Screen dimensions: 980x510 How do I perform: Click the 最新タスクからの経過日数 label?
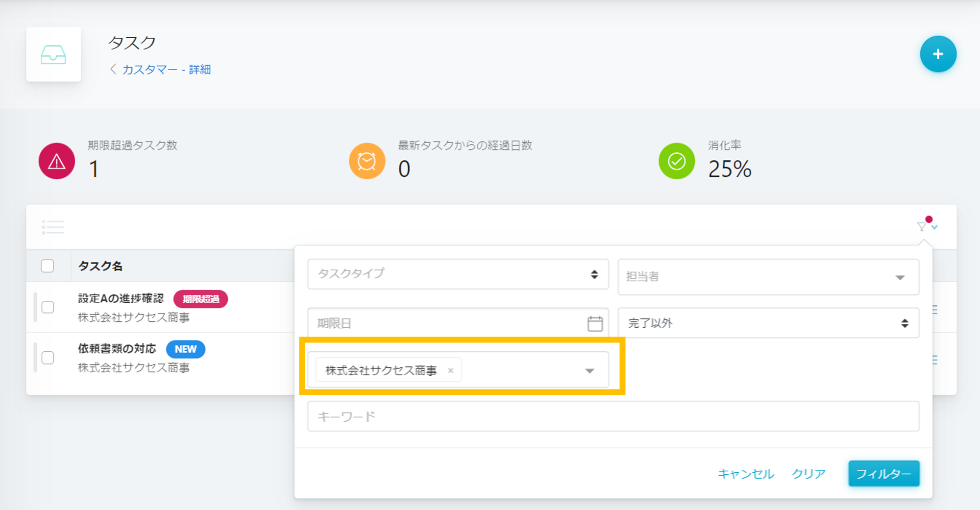tap(465, 145)
